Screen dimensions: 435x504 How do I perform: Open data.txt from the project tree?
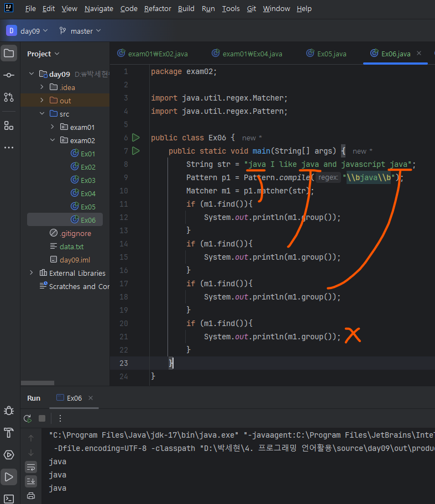(71, 246)
